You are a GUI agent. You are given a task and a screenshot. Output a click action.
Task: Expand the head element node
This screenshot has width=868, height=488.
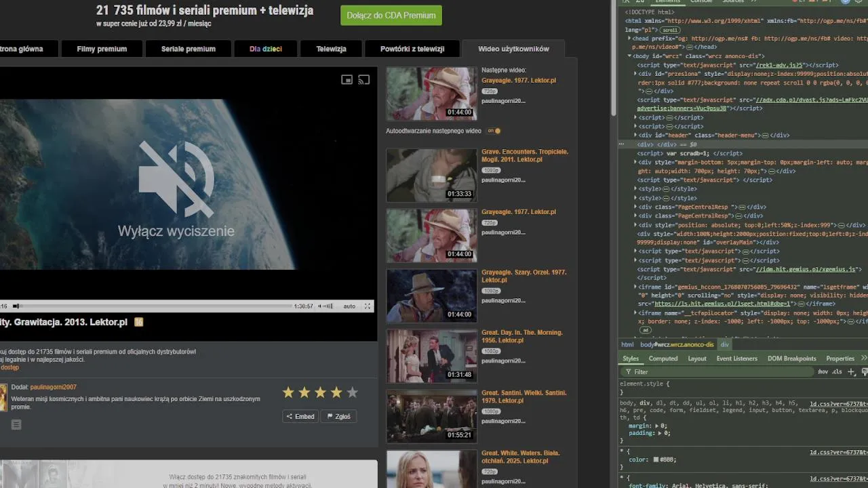[x=628, y=39]
